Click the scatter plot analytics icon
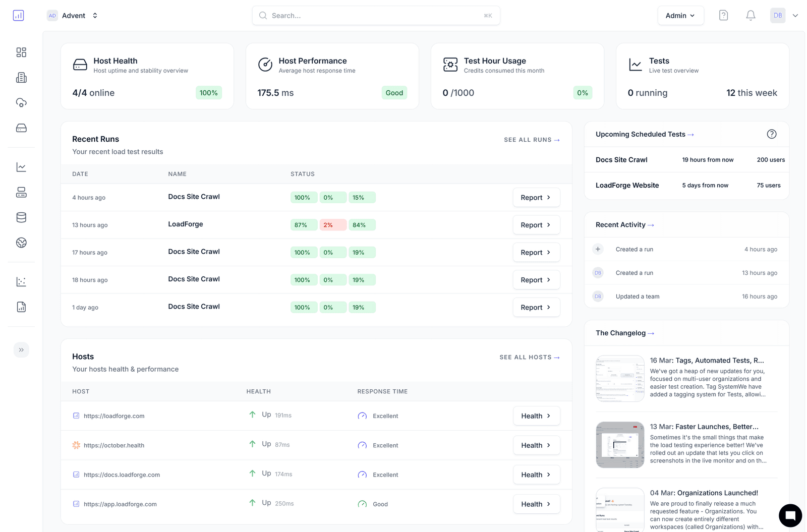This screenshot has height=532, width=807. [x=21, y=281]
